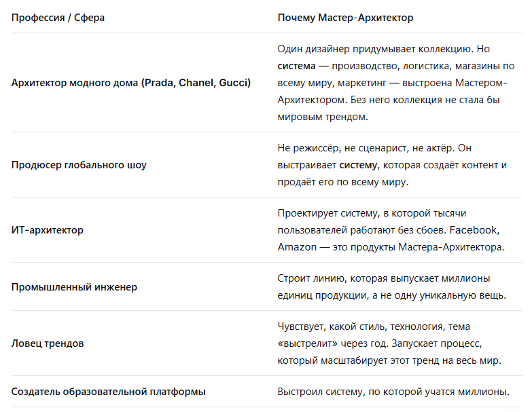This screenshot has width=532, height=412.
Task: Click the 'Ловец трендов' row label
Action: coord(48,343)
